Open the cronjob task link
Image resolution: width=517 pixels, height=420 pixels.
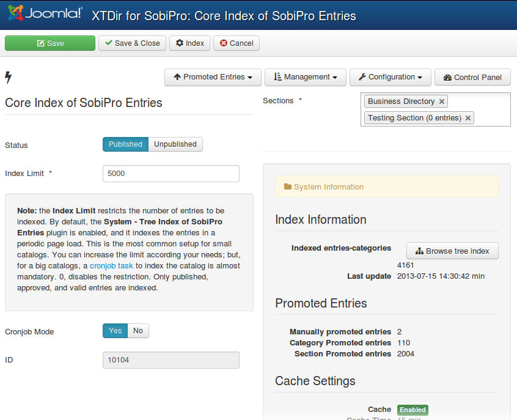111,266
